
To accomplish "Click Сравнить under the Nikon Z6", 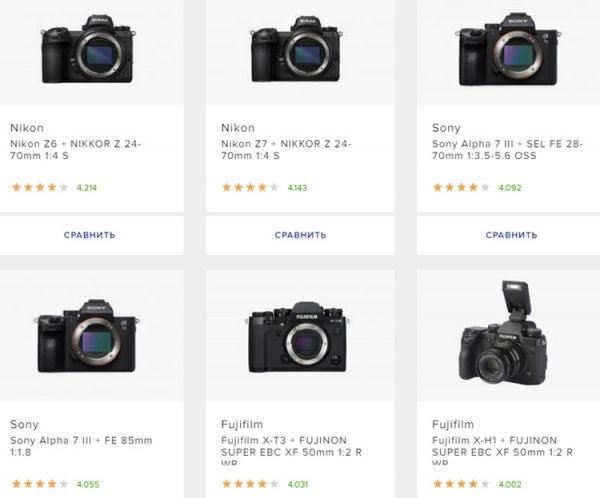I will (90, 235).
